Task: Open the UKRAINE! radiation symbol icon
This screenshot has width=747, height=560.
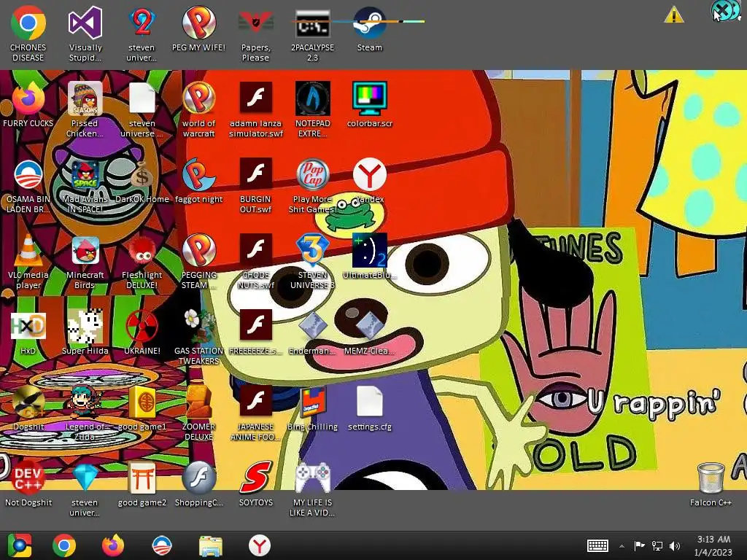Action: [142, 326]
